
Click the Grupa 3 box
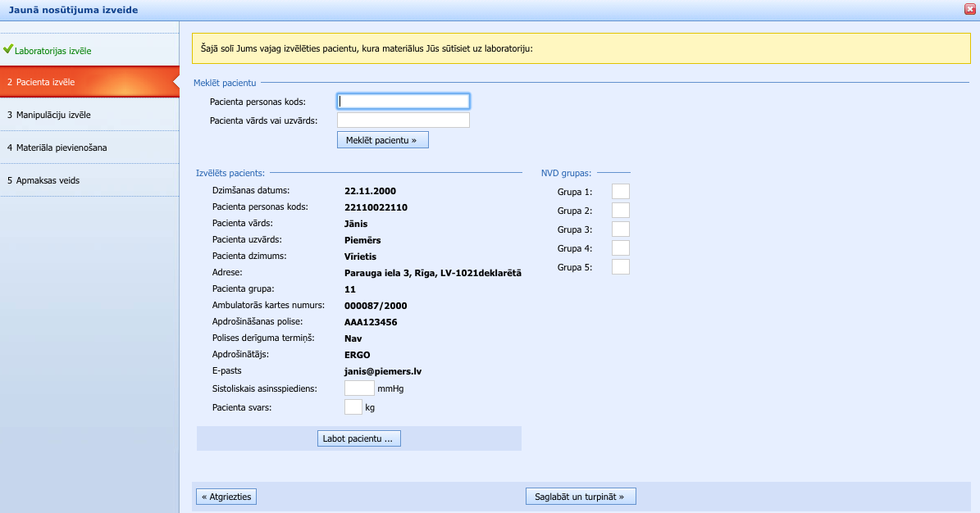pyautogui.click(x=621, y=229)
